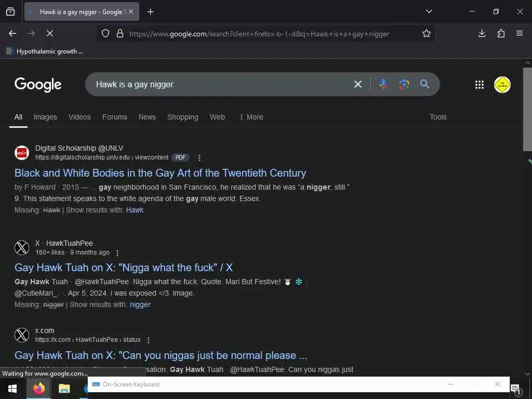
Task: Open the 'just be normal please' X result
Action: 161,355
